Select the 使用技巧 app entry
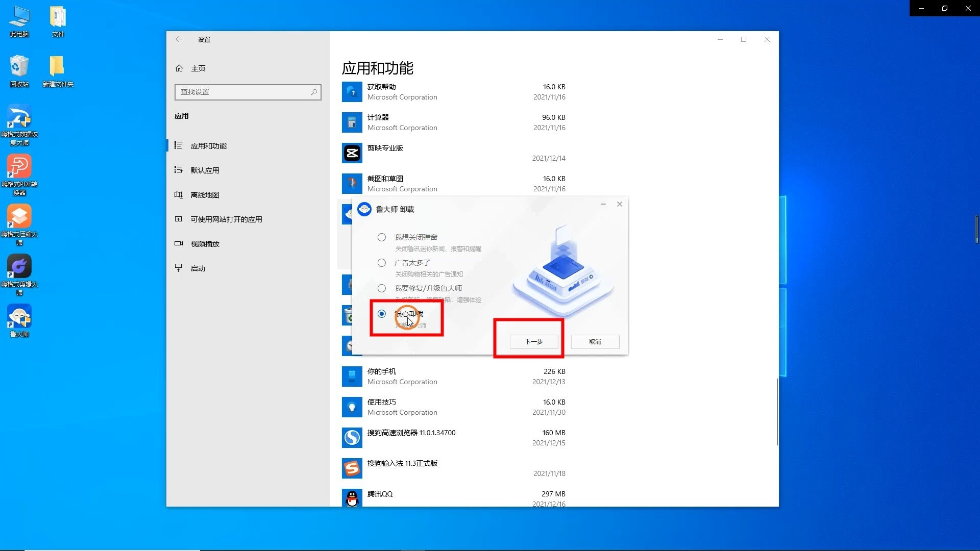This screenshot has height=551, width=980. pyautogui.click(x=454, y=407)
